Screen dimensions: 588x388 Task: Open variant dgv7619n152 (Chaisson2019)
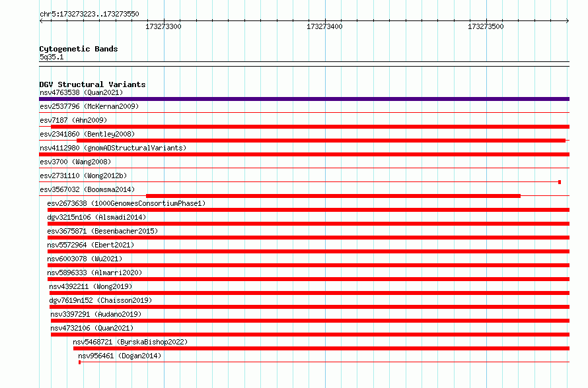100,300
